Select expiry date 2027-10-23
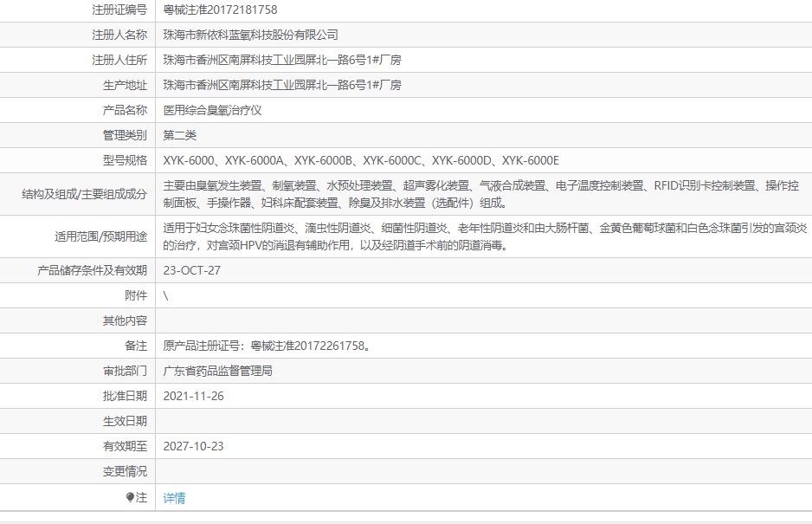812x524 pixels. (x=193, y=446)
